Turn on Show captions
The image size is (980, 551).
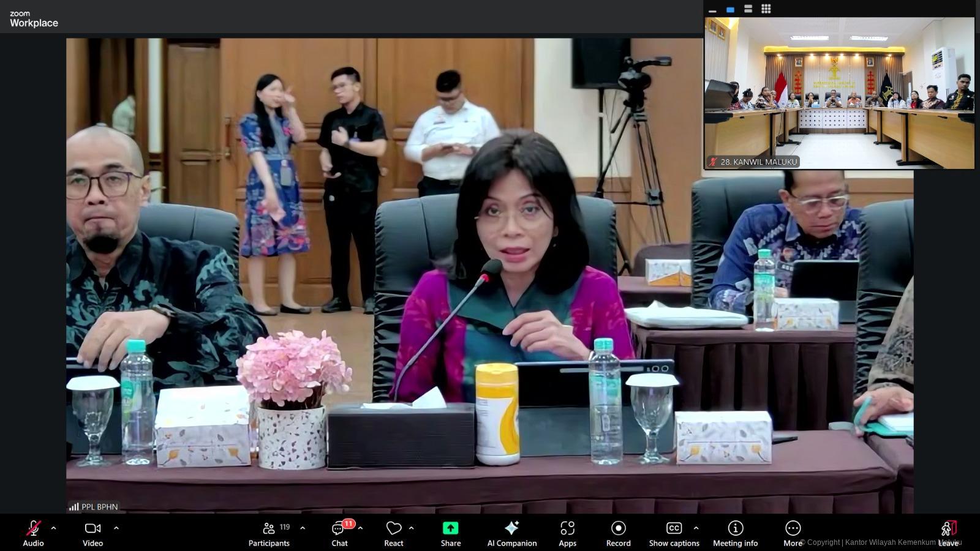point(674,528)
